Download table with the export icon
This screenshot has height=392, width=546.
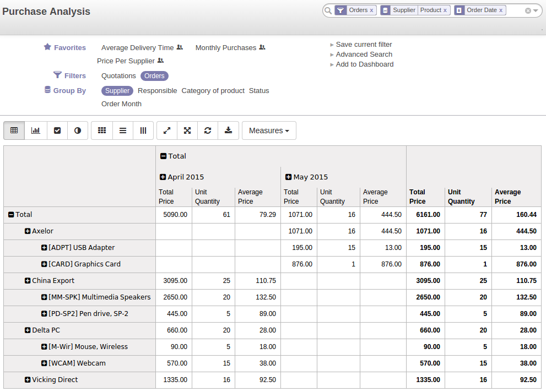point(229,130)
